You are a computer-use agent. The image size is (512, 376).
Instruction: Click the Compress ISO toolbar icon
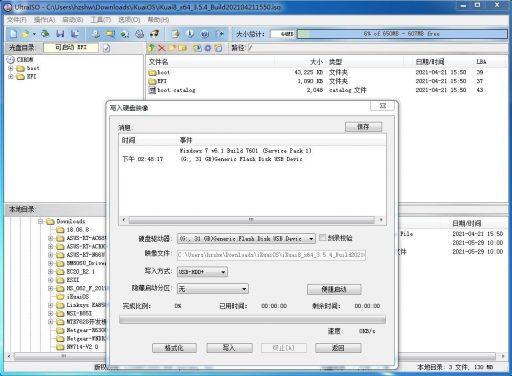[x=125, y=34]
